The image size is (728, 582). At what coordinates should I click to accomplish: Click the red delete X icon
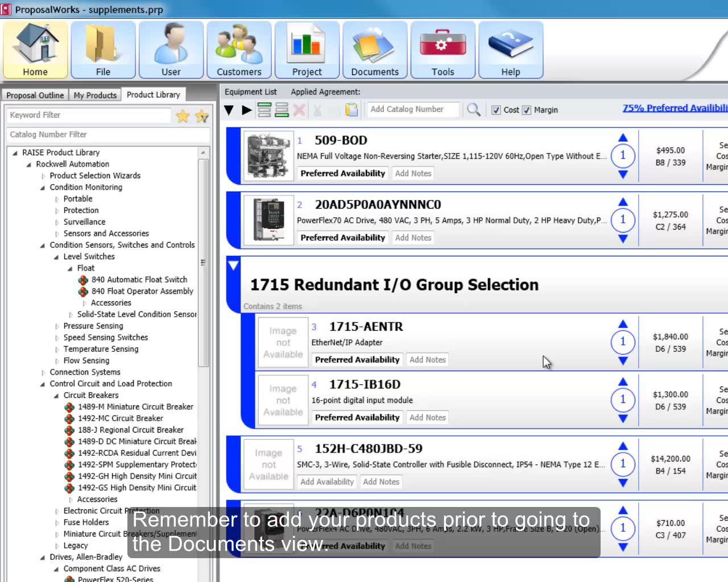click(299, 110)
